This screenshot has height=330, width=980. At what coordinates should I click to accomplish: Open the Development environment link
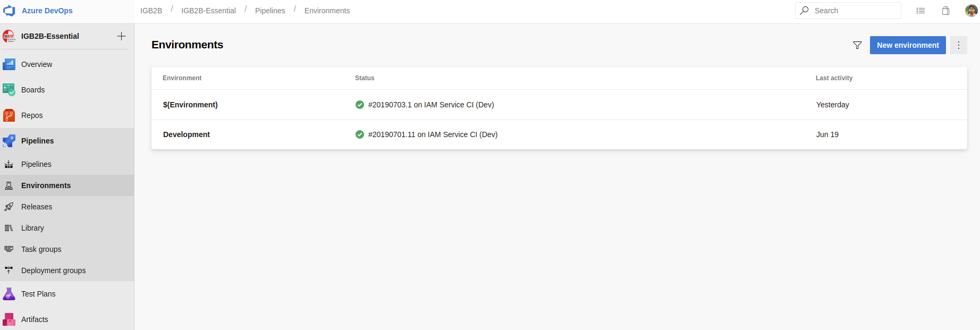pos(187,134)
